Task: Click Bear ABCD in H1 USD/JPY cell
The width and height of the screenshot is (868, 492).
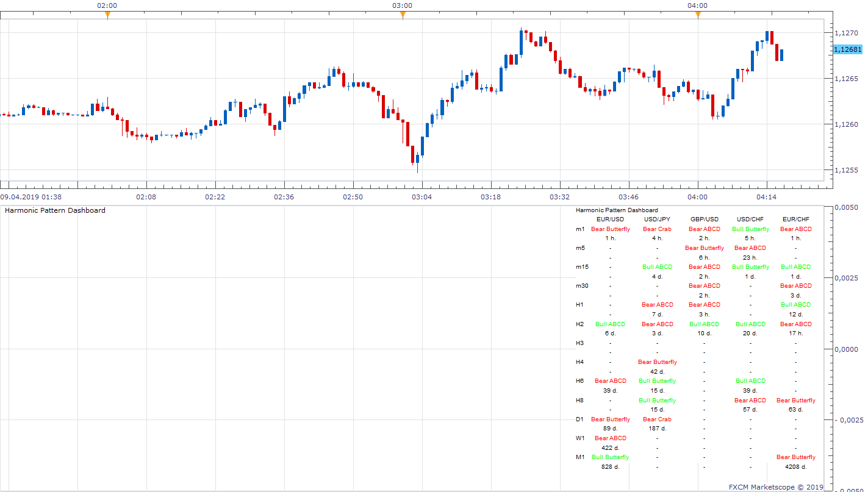Action: [x=657, y=305]
